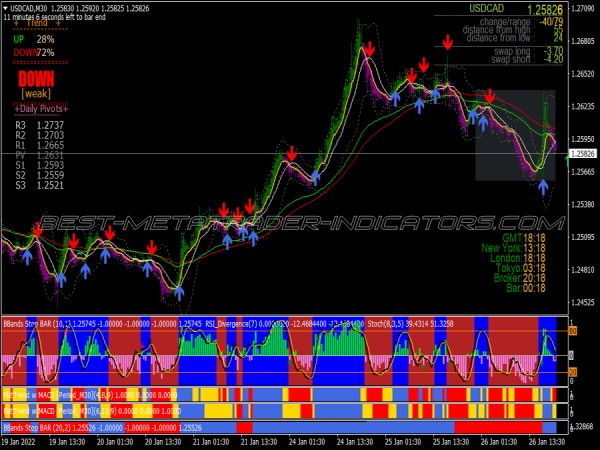Click the S3 1.2521 pivot level
Image resolution: width=600 pixels, height=450 pixels.
tap(39, 185)
